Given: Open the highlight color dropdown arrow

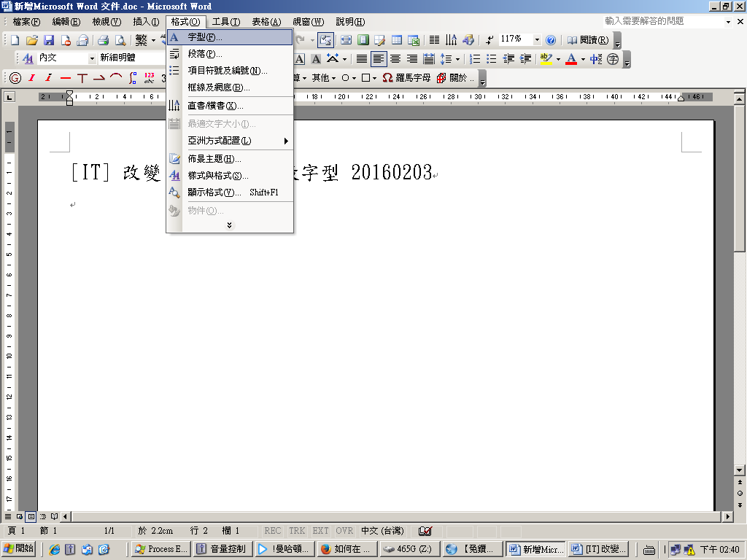Looking at the screenshot, I should pyautogui.click(x=558, y=59).
